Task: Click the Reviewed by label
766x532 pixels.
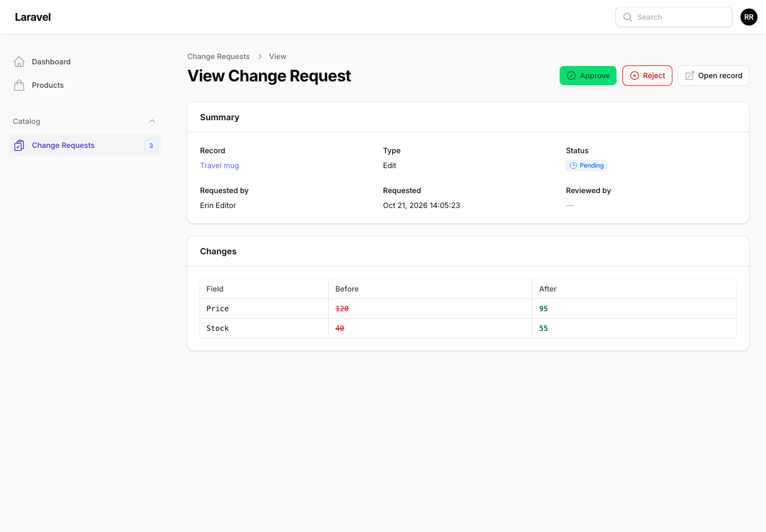Action: click(588, 190)
